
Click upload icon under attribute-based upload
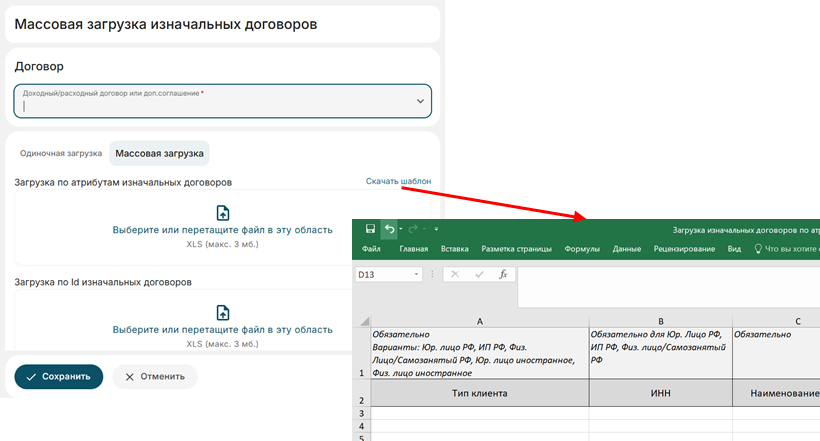pyautogui.click(x=222, y=212)
